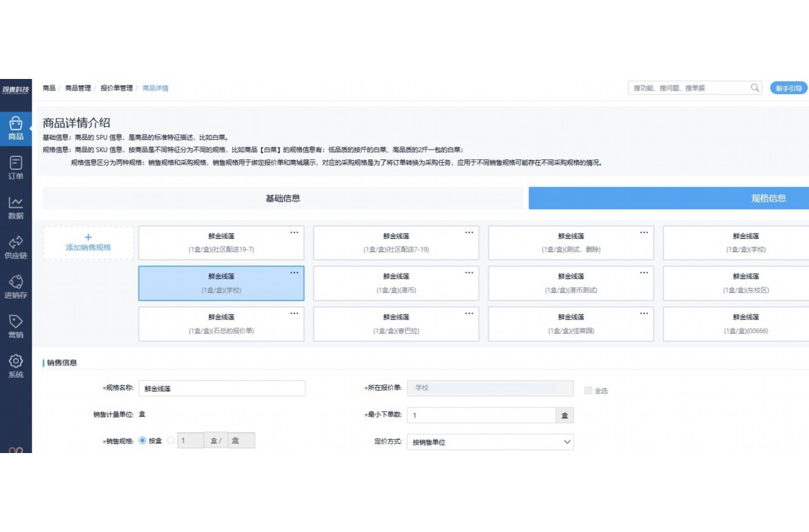
Task: Open more menu on 社区配送19-7 card
Action: coord(294,233)
